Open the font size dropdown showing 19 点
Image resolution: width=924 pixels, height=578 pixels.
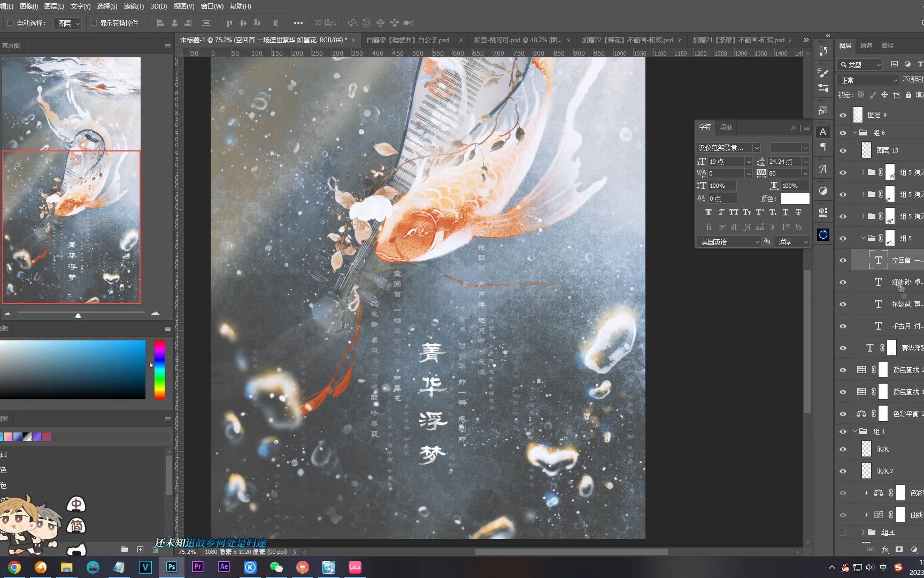point(749,162)
